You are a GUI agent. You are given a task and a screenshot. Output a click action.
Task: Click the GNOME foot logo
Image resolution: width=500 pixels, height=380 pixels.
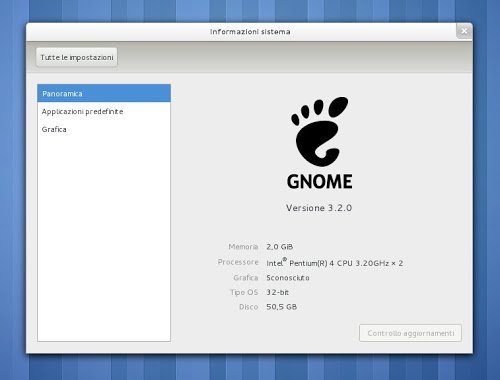click(x=319, y=132)
